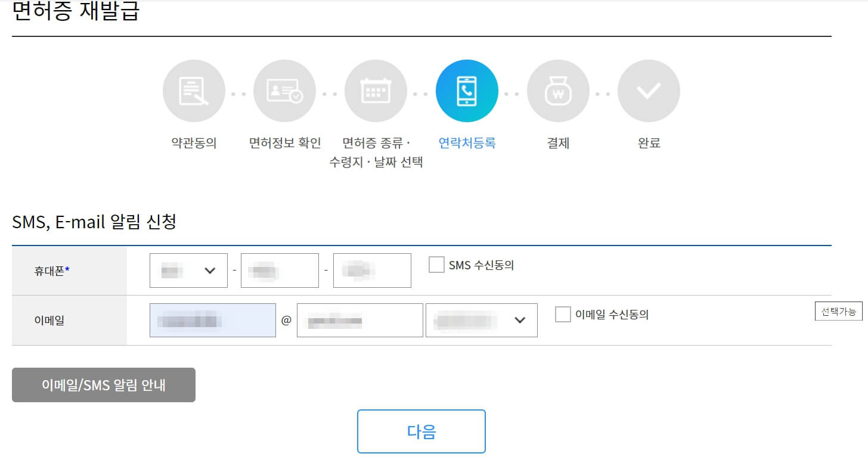Image resolution: width=868 pixels, height=463 pixels.
Task: Open the email domain dropdown
Action: click(x=482, y=320)
